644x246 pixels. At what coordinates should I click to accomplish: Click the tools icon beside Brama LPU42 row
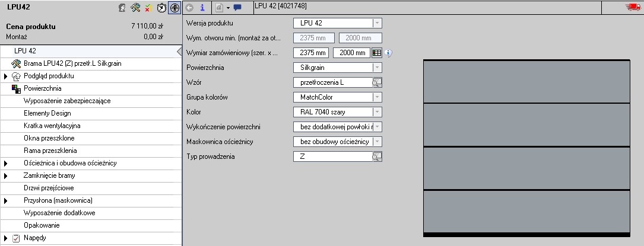pyautogui.click(x=17, y=63)
